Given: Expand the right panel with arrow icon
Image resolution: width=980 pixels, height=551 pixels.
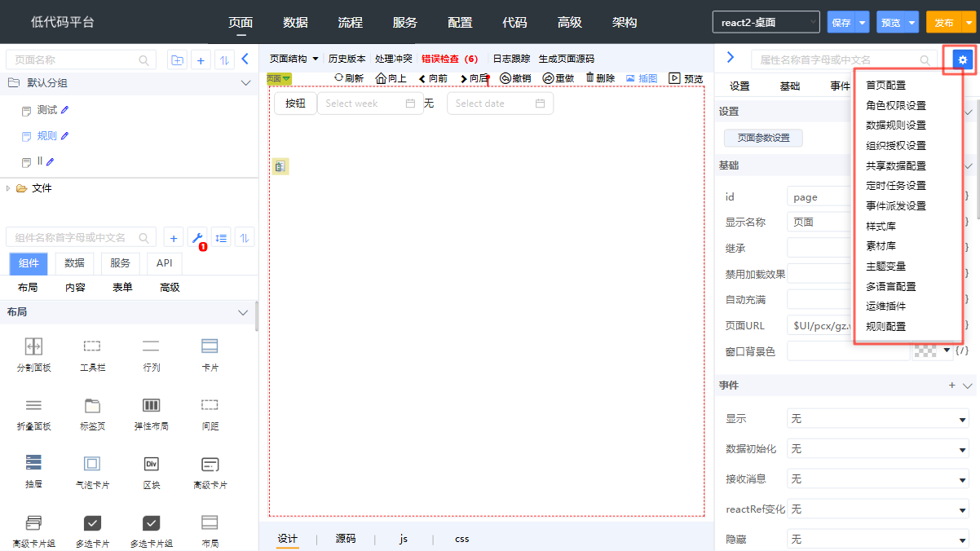Looking at the screenshot, I should tap(731, 58).
